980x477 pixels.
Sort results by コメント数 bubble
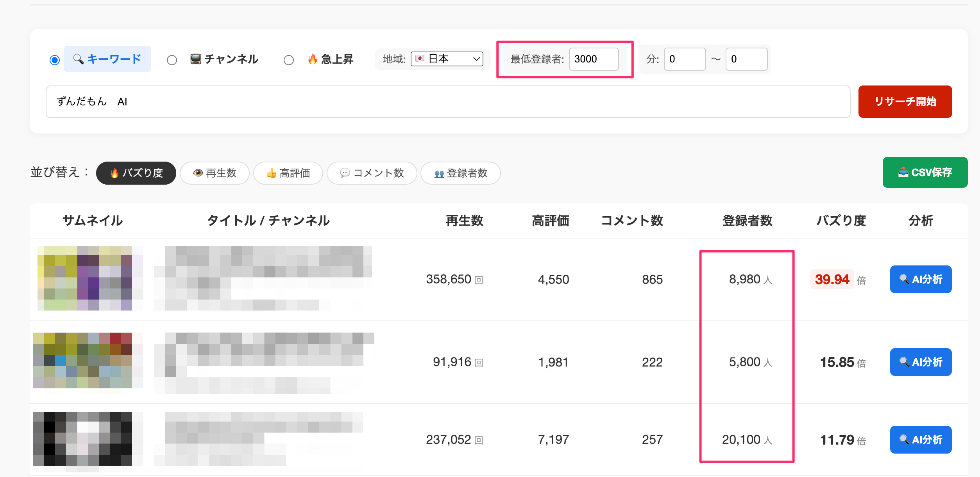tap(372, 173)
